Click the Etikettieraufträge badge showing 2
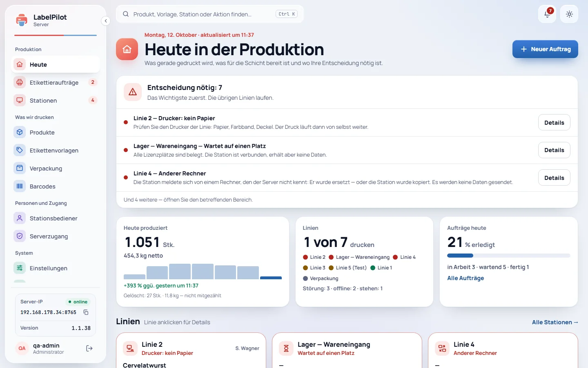Screen dimensions: 588x368 93,82
